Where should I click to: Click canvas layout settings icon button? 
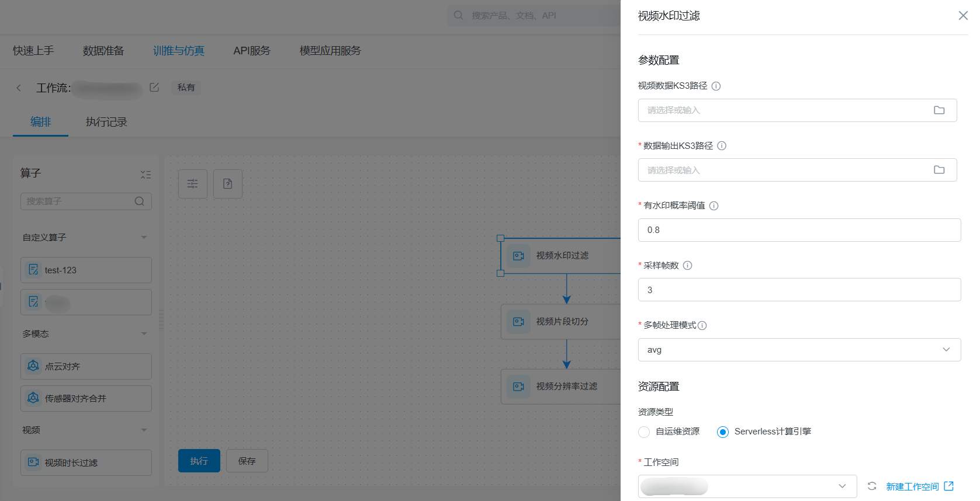pos(192,184)
